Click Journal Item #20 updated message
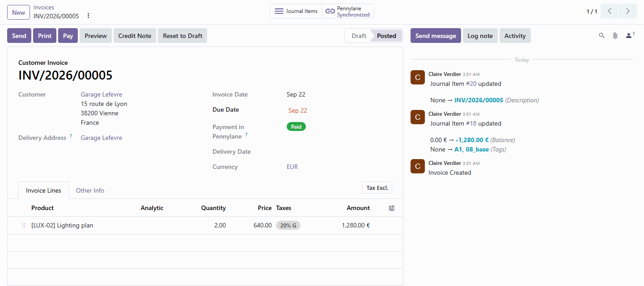Viewport: 644px width, 286px height. pyautogui.click(x=466, y=84)
